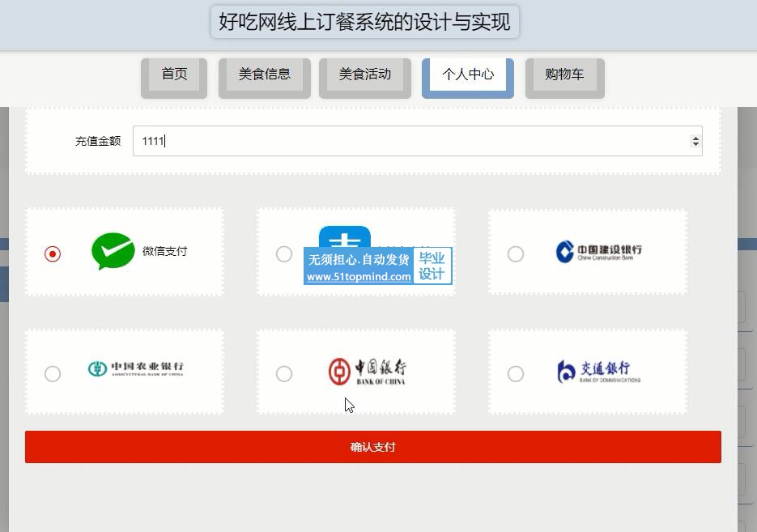Click the 充值金额 label
This screenshot has height=532, width=757.
click(98, 141)
